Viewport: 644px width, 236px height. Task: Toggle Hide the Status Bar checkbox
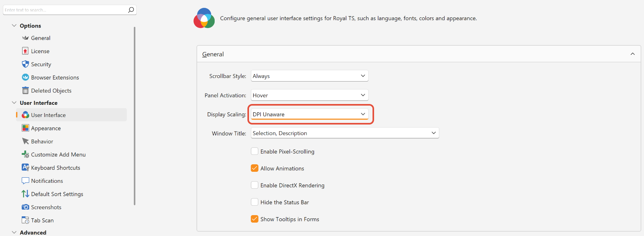coord(255,202)
